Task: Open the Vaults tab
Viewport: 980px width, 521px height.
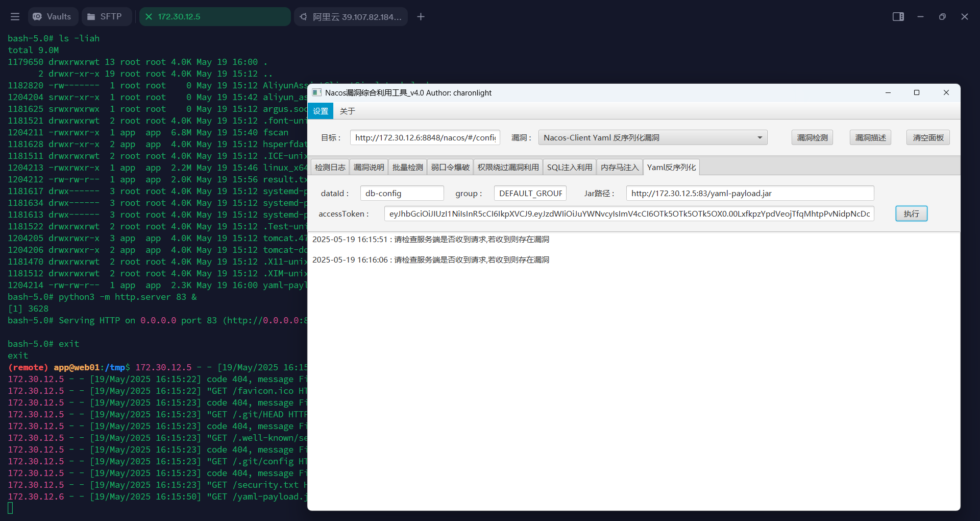Action: click(53, 17)
